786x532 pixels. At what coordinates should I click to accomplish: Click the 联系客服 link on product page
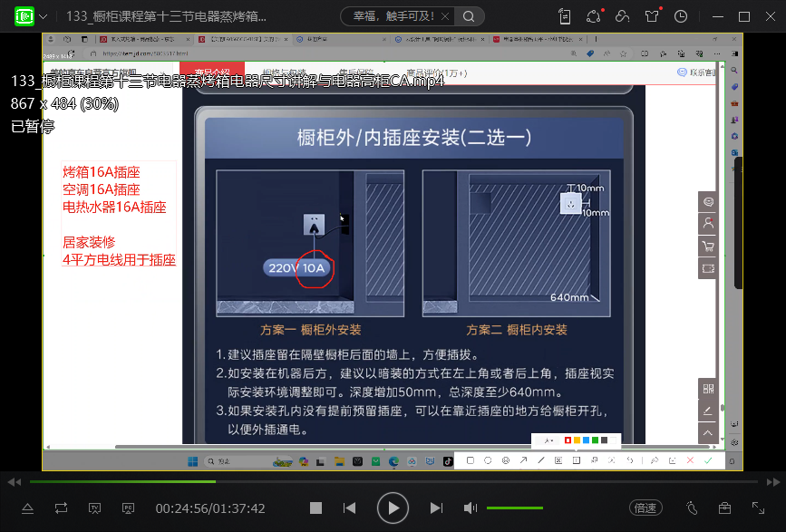[x=697, y=73]
